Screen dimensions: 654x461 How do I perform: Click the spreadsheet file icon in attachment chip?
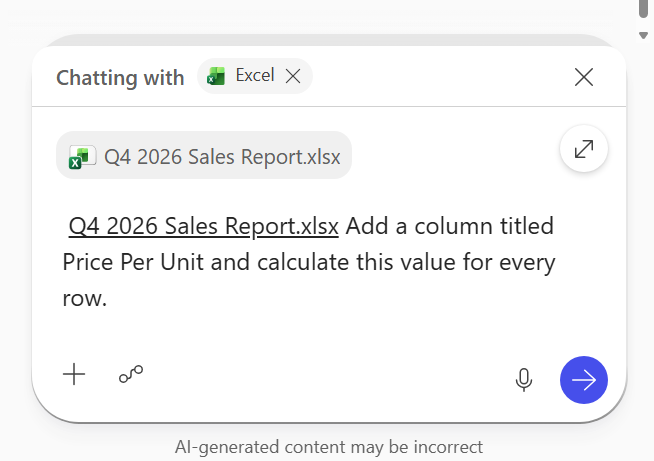82,157
